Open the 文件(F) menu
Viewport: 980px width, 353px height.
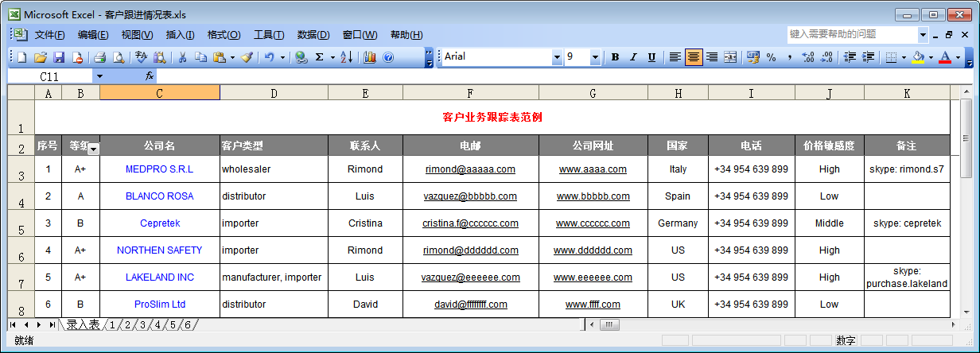49,34
